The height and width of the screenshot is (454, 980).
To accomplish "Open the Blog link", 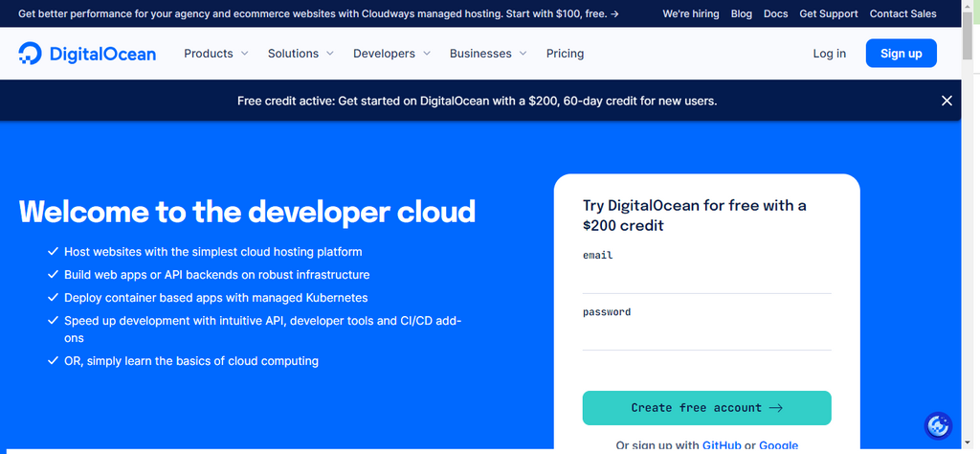I will 741,14.
